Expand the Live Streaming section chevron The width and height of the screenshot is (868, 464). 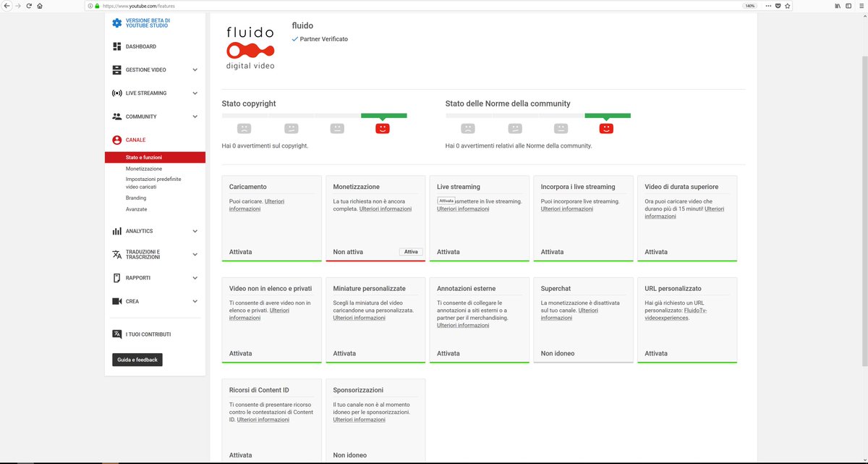[195, 93]
